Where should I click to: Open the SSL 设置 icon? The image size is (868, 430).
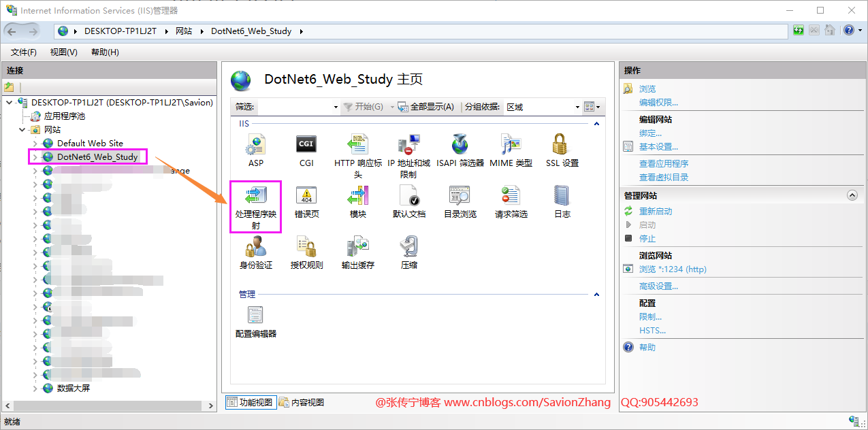tap(562, 144)
